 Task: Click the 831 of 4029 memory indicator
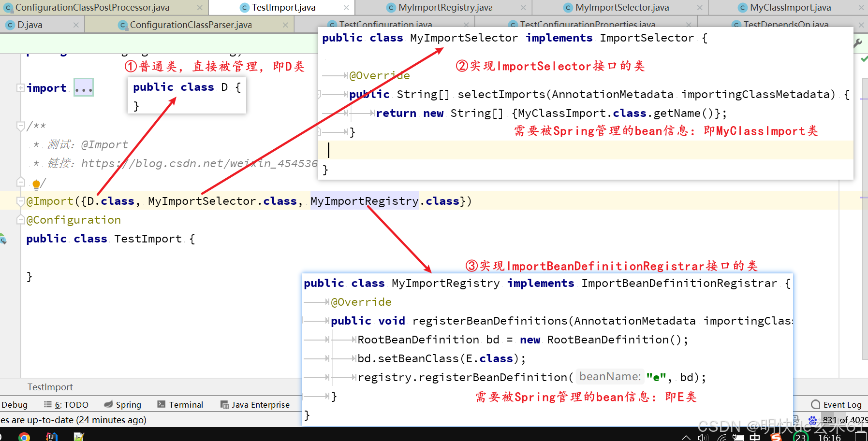(845, 420)
